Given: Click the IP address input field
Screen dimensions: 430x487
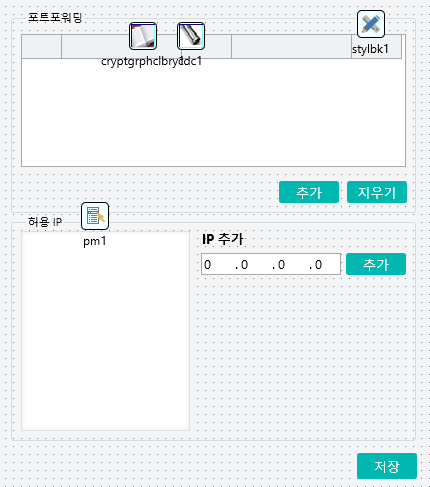Looking at the screenshot, I should [271, 264].
